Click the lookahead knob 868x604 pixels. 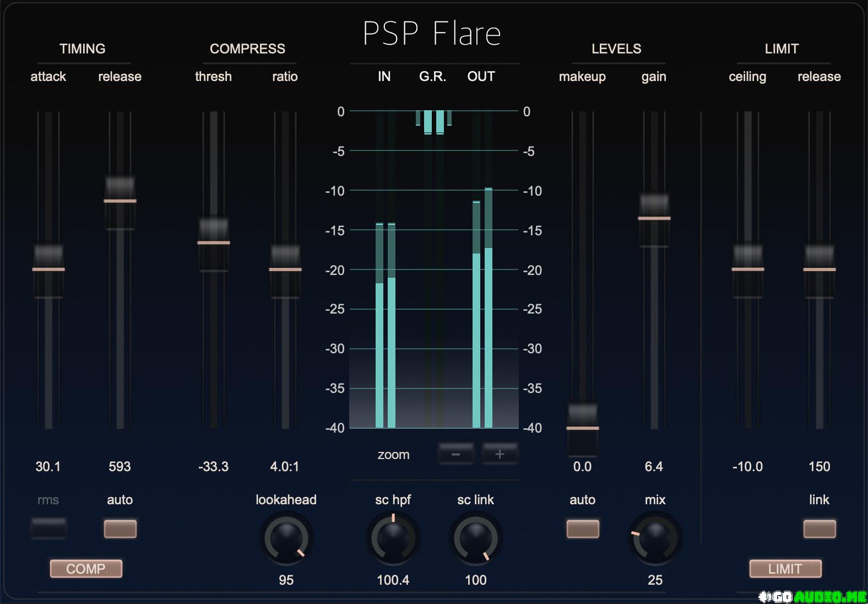coord(286,538)
